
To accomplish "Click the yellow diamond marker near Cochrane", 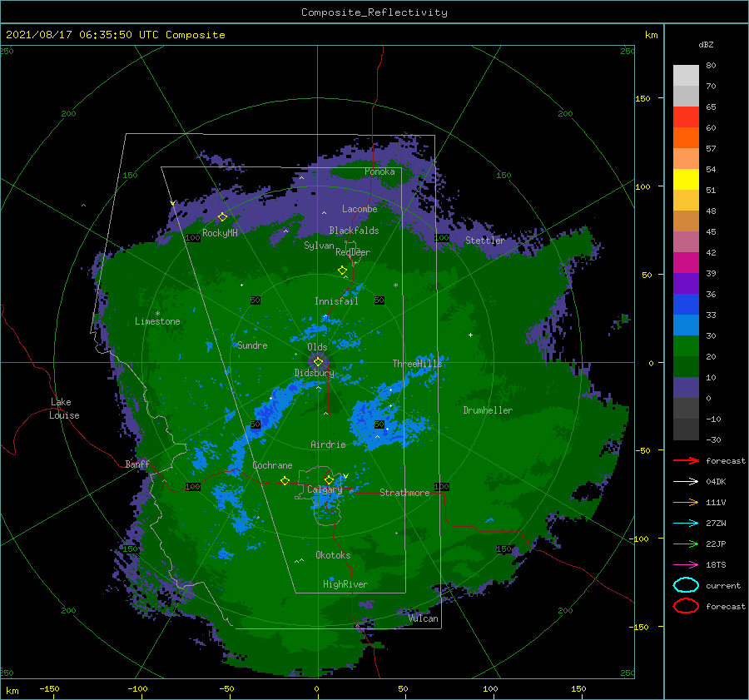I will (285, 481).
